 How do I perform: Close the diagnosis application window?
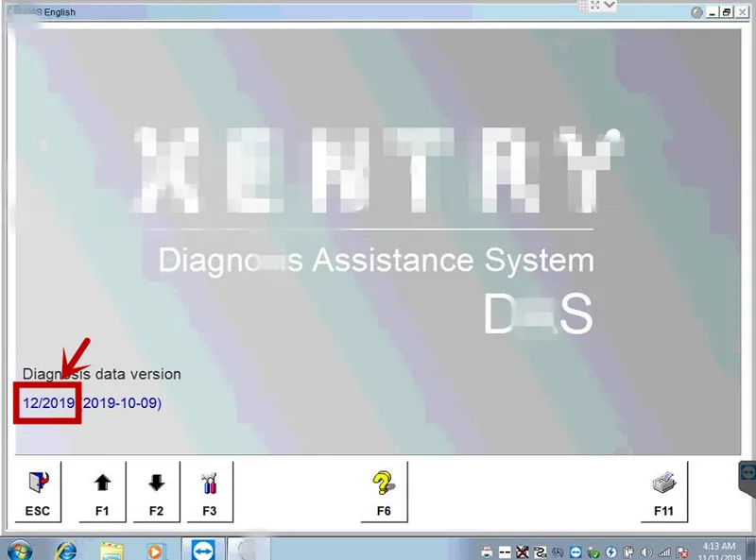[742, 12]
